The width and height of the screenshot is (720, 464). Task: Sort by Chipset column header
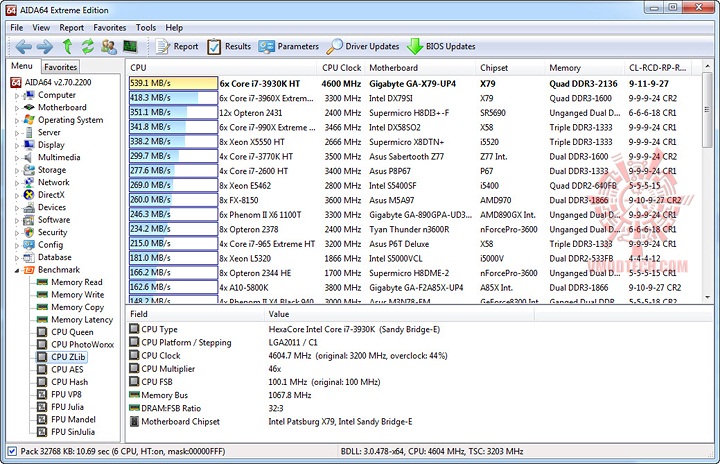(x=510, y=68)
